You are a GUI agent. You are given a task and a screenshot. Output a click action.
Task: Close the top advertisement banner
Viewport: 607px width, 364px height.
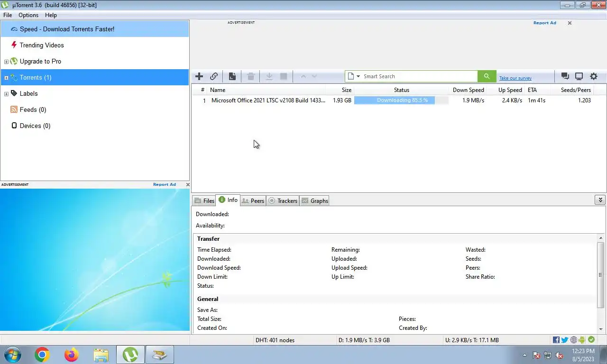pyautogui.click(x=570, y=23)
